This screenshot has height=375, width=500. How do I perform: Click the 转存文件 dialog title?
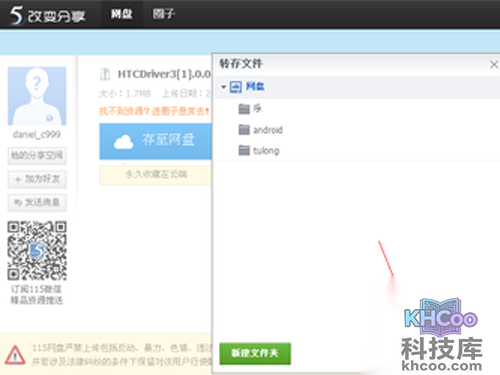241,63
